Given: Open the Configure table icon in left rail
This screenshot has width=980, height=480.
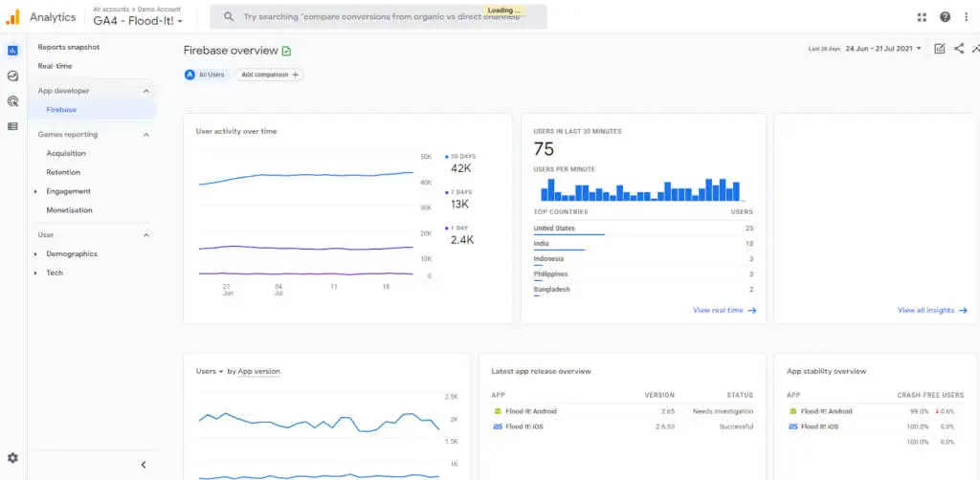Looking at the screenshot, I should [12, 126].
